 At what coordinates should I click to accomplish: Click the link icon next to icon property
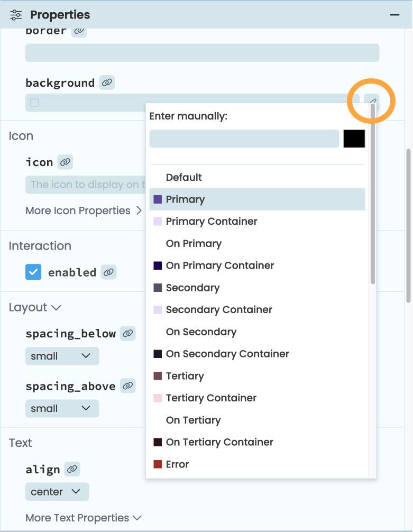(64, 162)
